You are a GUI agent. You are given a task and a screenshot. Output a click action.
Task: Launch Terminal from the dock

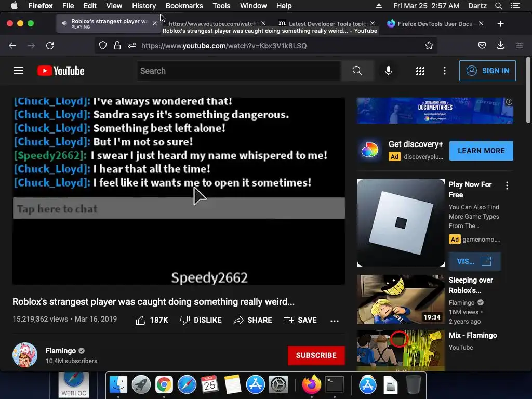(x=335, y=385)
